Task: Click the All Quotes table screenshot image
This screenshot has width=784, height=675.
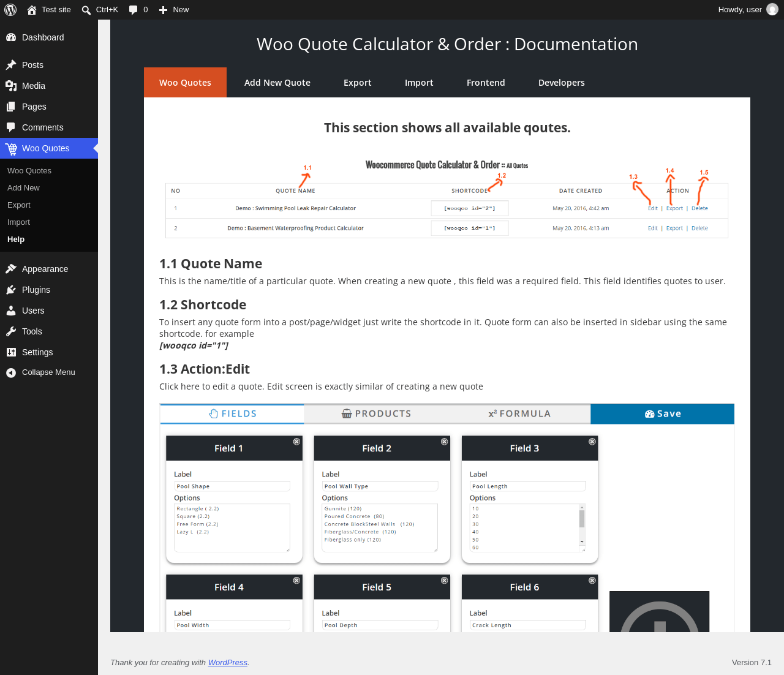Action: point(447,199)
